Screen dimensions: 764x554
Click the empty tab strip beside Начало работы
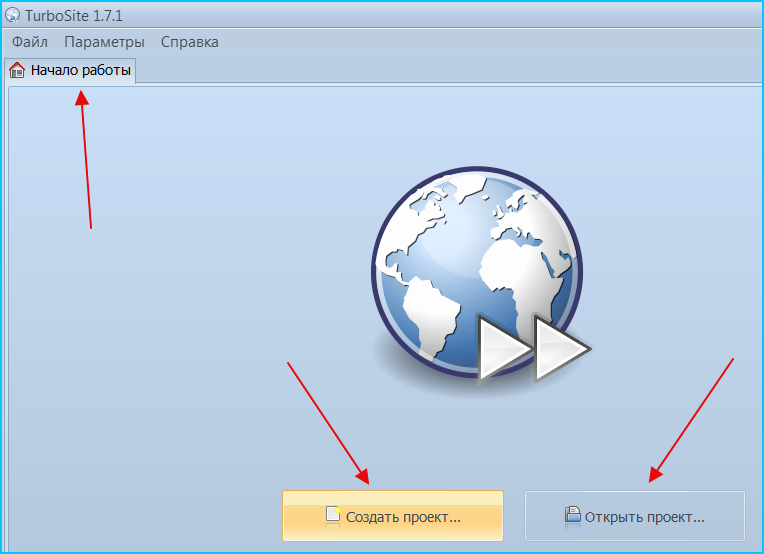tap(448, 71)
